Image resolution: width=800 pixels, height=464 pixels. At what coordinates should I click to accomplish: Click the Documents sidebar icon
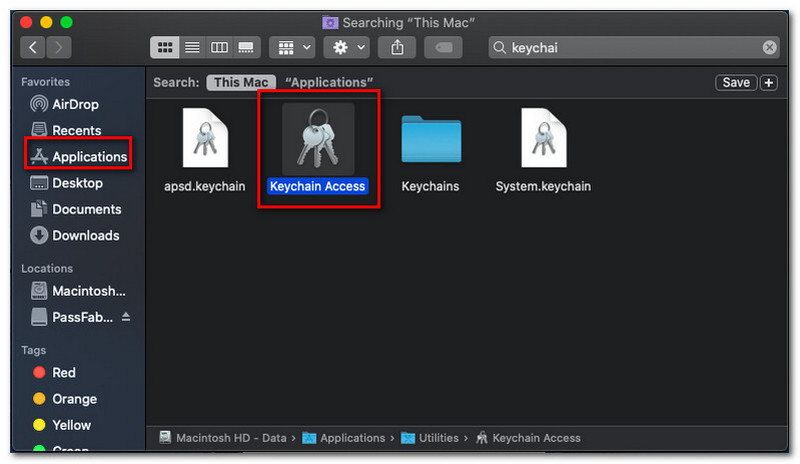point(39,209)
